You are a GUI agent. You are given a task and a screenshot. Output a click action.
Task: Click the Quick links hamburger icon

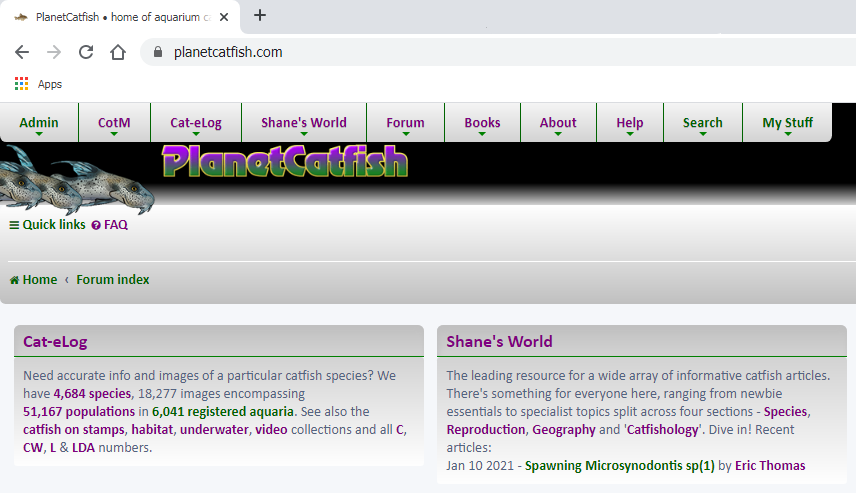[x=14, y=225]
